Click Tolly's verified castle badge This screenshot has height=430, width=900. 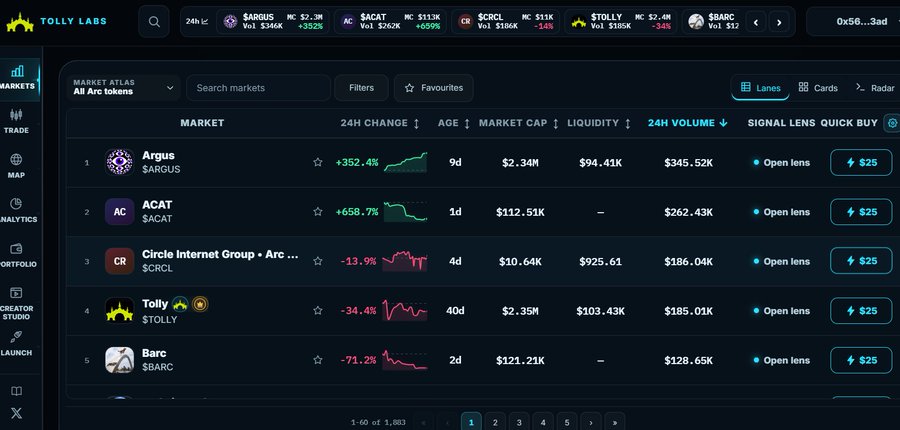click(x=180, y=304)
